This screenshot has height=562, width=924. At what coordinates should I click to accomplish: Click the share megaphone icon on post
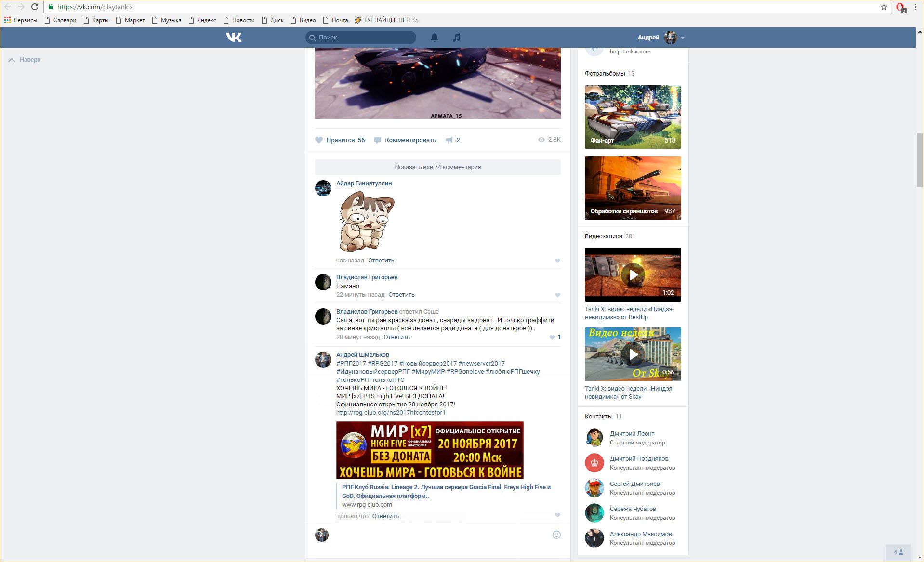tap(449, 140)
